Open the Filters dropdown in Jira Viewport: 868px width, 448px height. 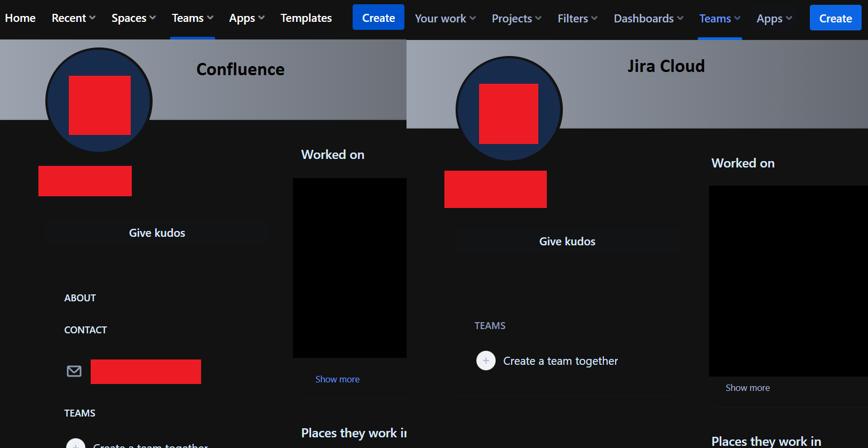tap(578, 19)
